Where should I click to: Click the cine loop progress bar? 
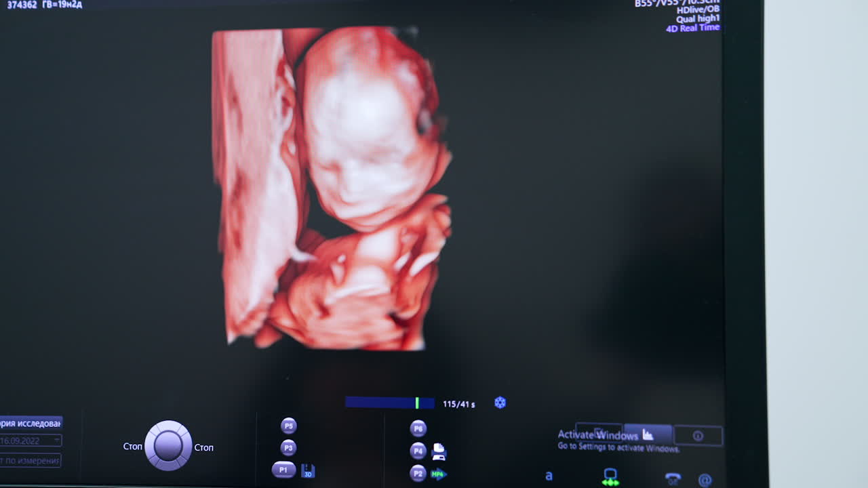click(x=390, y=403)
